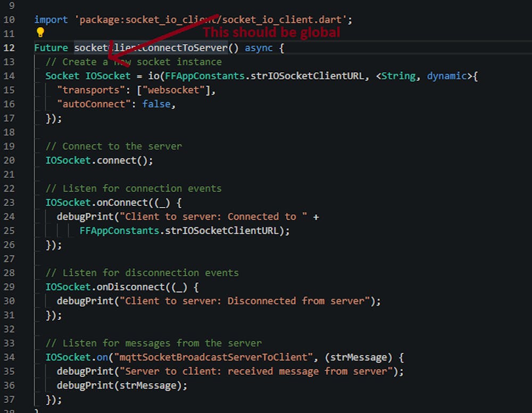Click line number 34 in the gutter

pos(9,358)
